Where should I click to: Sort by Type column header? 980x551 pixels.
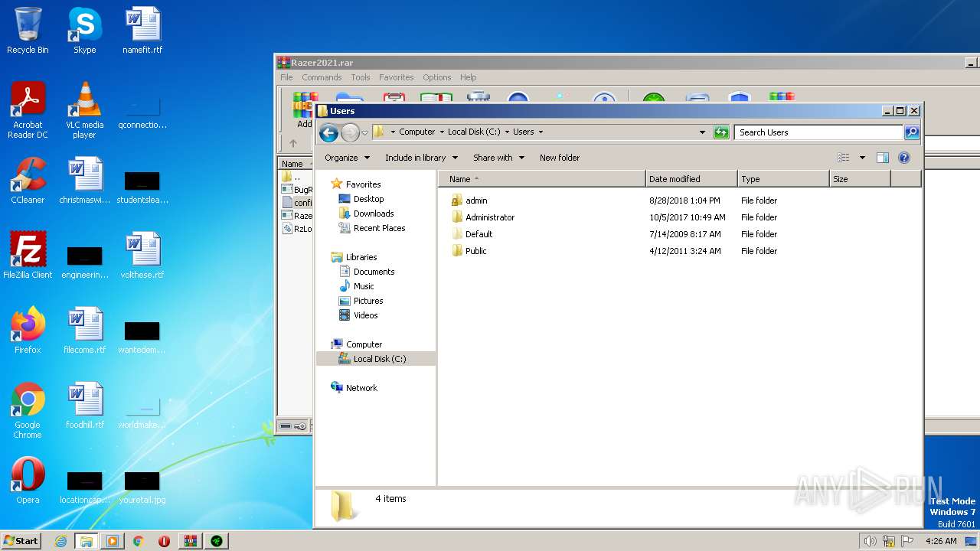(x=783, y=179)
